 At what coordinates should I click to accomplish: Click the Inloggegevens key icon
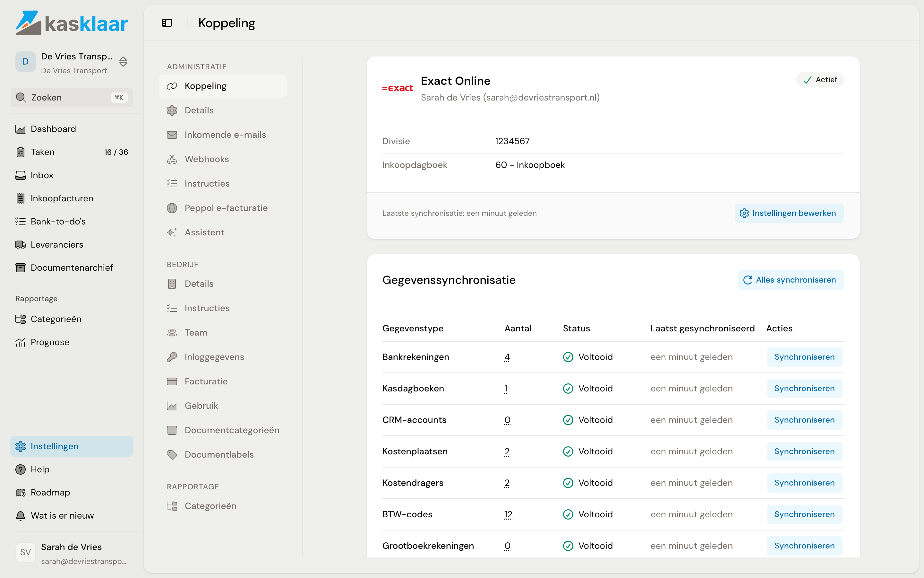[172, 357]
